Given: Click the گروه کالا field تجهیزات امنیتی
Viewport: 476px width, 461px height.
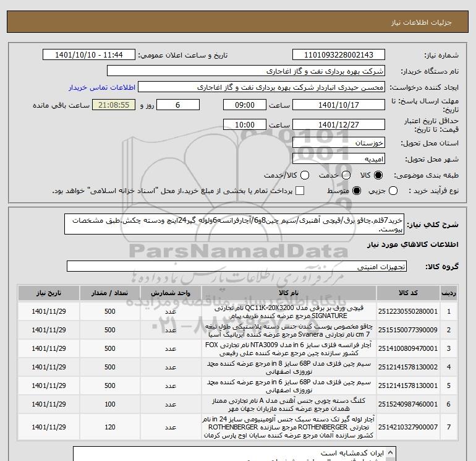Looking at the screenshot, I should pos(237,267).
